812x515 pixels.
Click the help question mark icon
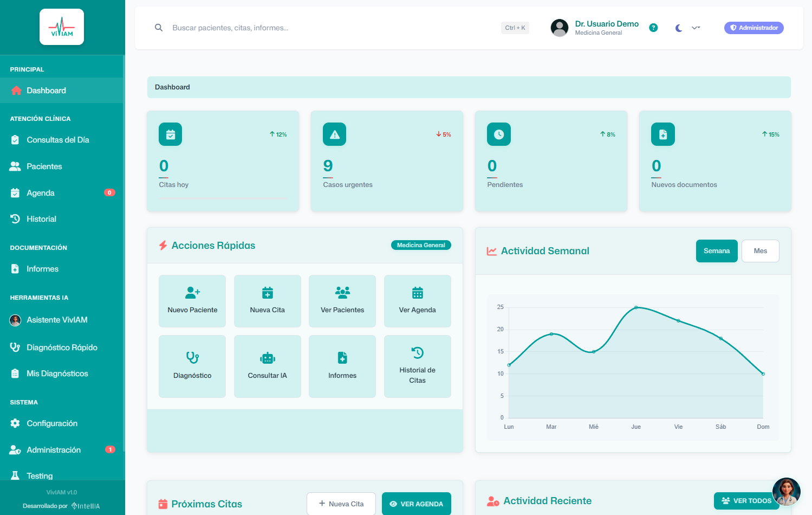653,28
